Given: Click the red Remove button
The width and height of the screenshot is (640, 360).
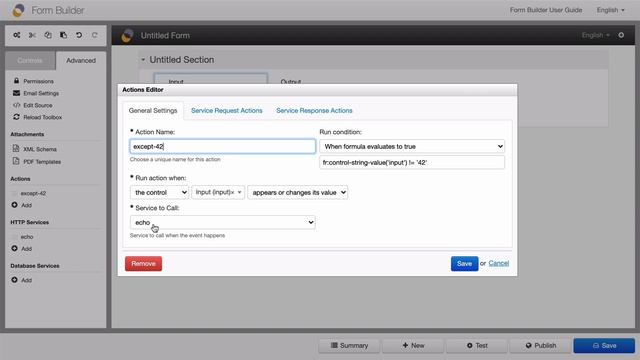Looking at the screenshot, I should pyautogui.click(x=143, y=264).
